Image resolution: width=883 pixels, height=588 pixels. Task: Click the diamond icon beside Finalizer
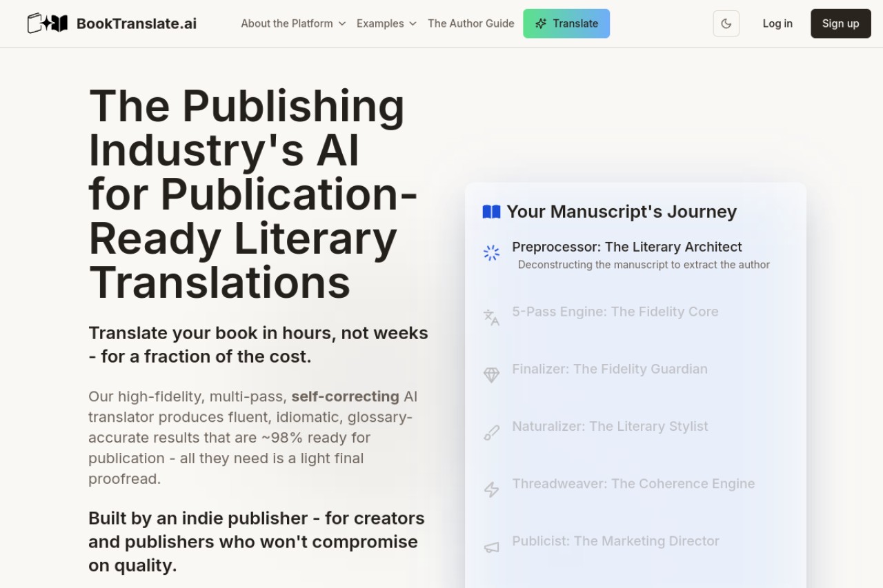(x=491, y=375)
